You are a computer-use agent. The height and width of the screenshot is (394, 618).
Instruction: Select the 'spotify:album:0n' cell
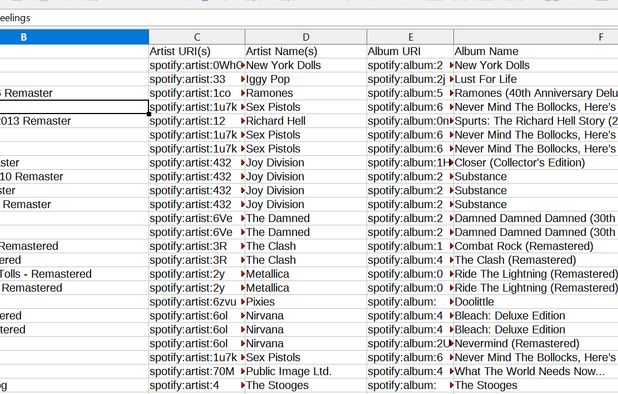(410, 121)
